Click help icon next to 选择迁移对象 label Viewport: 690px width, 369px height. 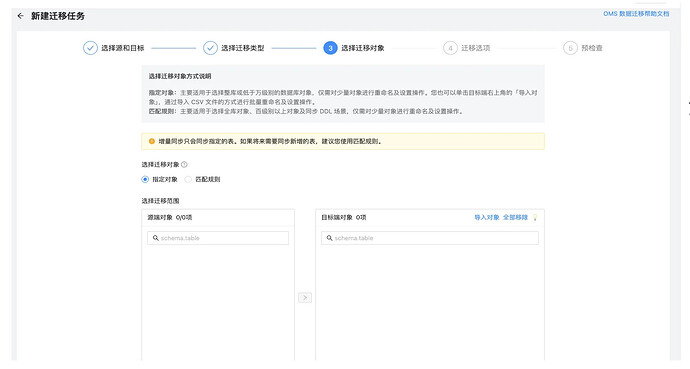[184, 164]
